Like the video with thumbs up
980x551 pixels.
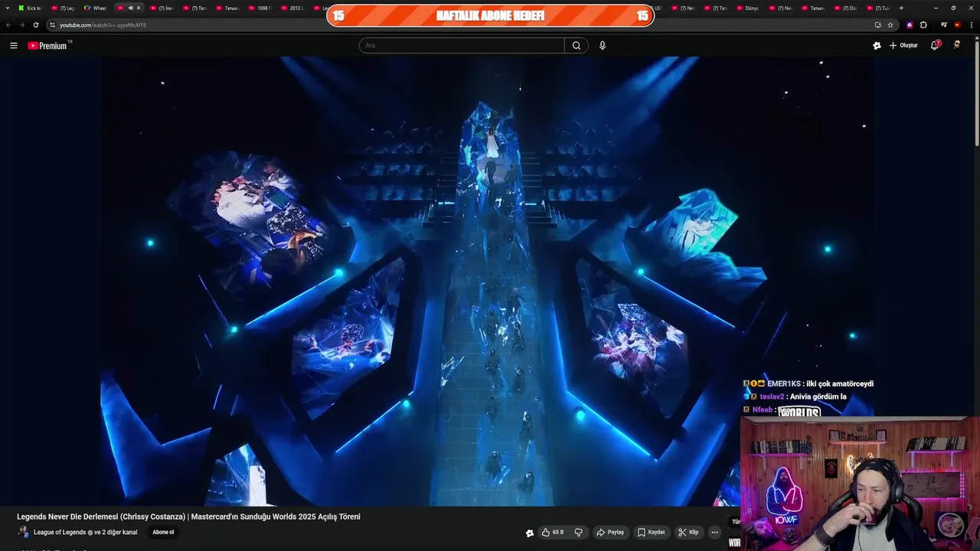[x=553, y=533]
